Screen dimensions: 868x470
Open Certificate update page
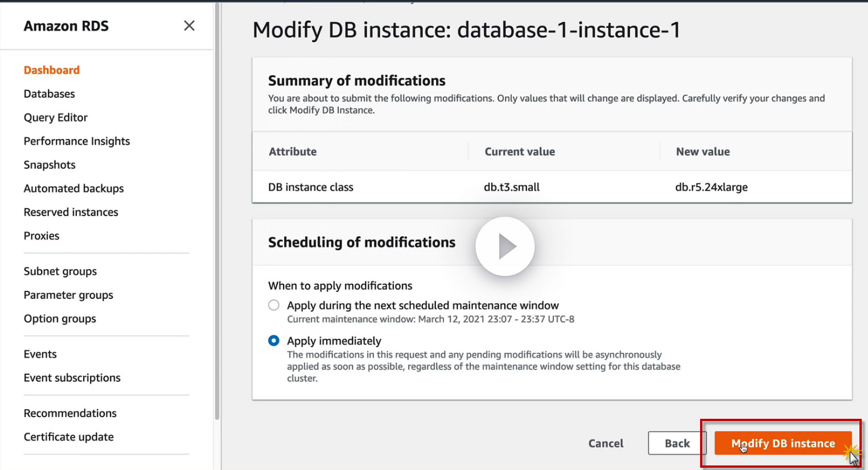[69, 437]
